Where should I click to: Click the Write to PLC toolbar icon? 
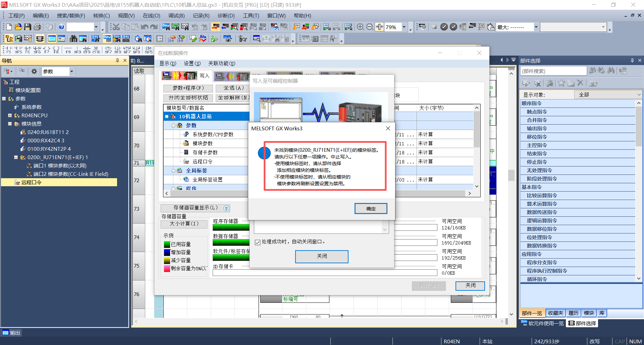click(x=216, y=27)
